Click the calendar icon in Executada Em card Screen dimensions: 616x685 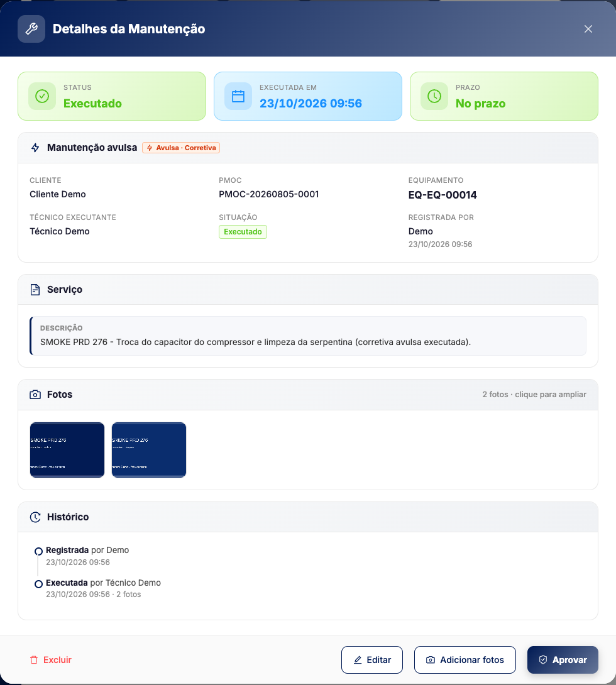pos(238,96)
